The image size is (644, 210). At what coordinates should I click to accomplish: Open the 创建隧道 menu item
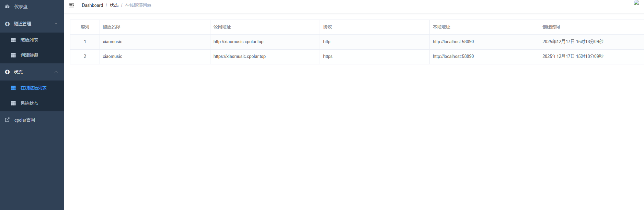29,55
